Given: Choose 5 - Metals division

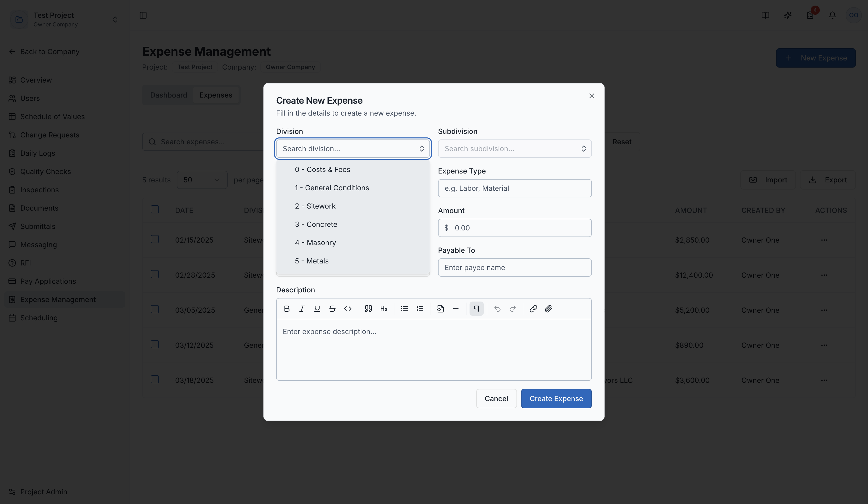Looking at the screenshot, I should 353,261.
